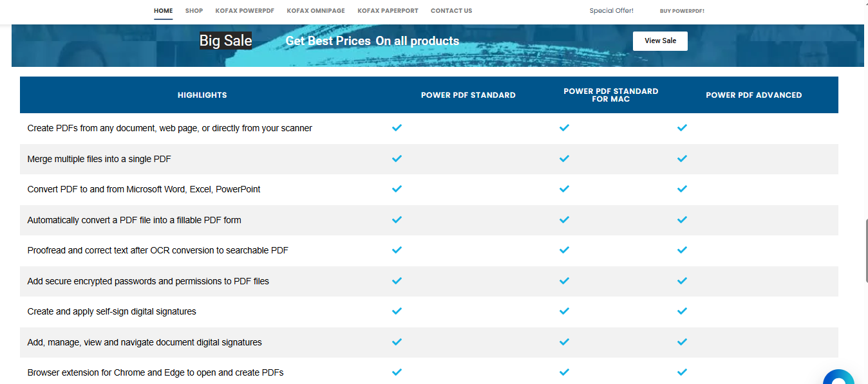Open Kofax PaperPort navigation link

[388, 11]
